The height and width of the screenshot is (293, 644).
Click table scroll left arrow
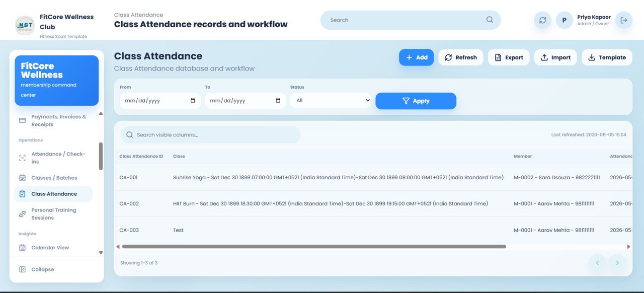click(x=118, y=247)
